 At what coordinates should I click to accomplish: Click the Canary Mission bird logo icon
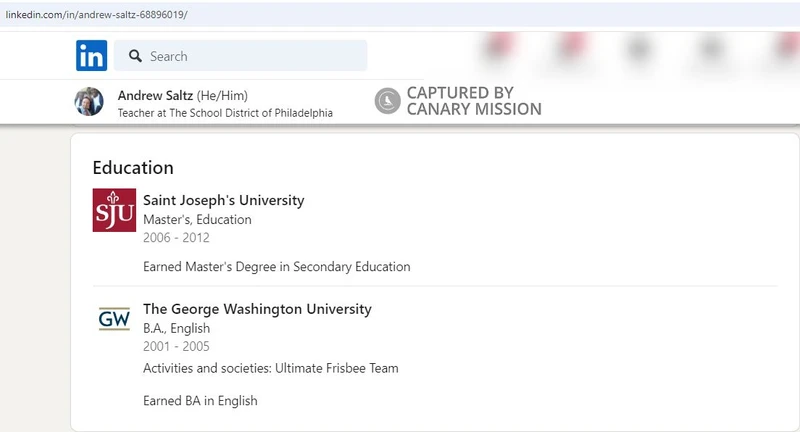click(x=387, y=101)
